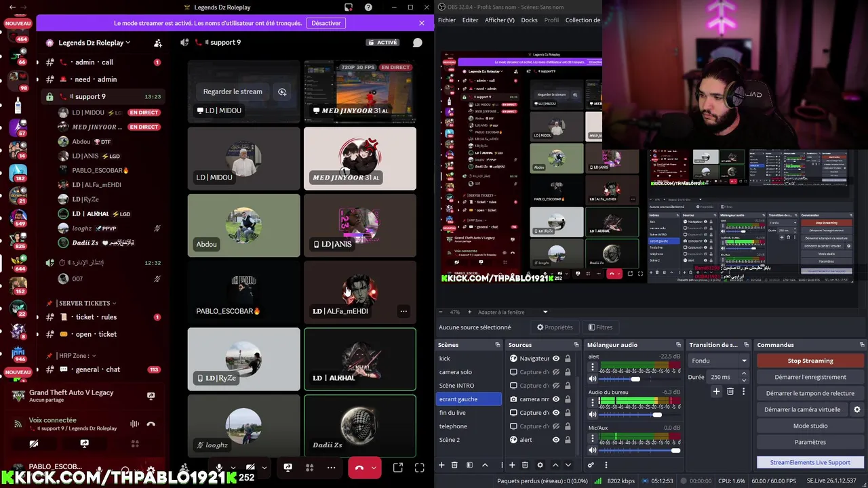Open the OBS Editer menu

pos(470,20)
